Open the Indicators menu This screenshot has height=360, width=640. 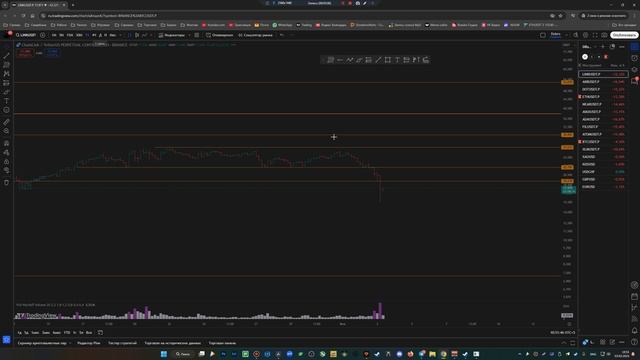(x=172, y=35)
